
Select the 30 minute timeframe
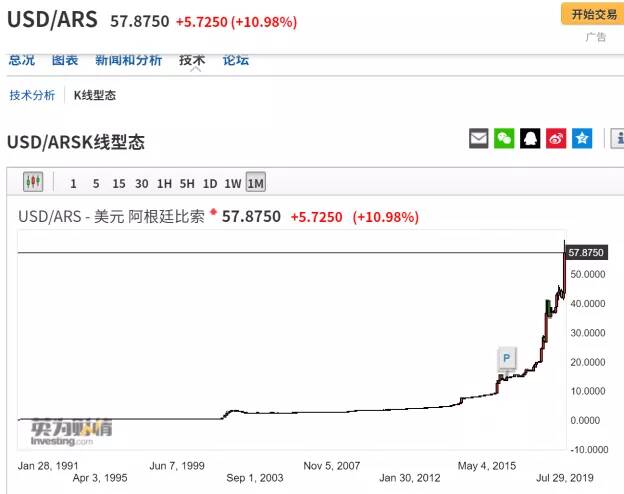click(142, 184)
